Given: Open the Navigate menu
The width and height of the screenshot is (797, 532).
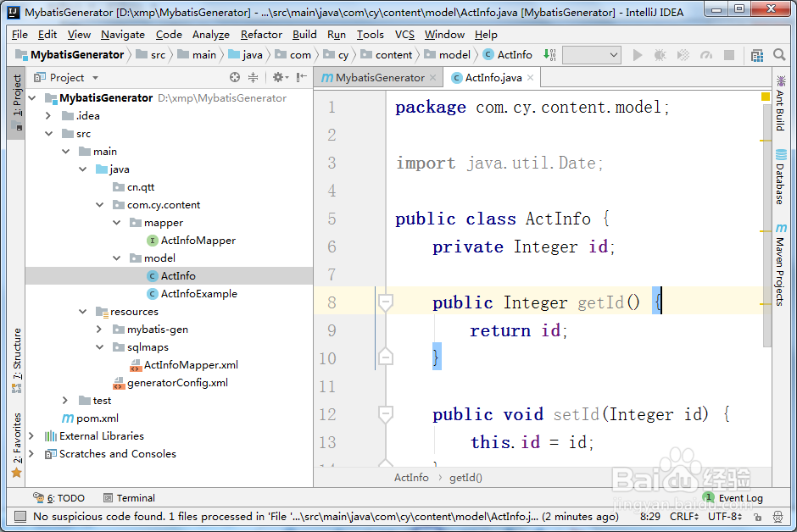Looking at the screenshot, I should (x=123, y=35).
